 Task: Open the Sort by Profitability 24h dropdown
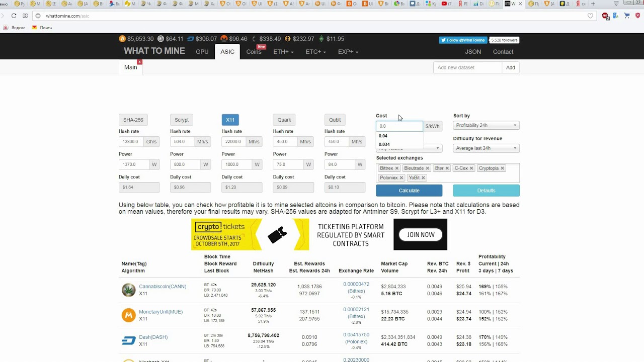click(x=486, y=125)
